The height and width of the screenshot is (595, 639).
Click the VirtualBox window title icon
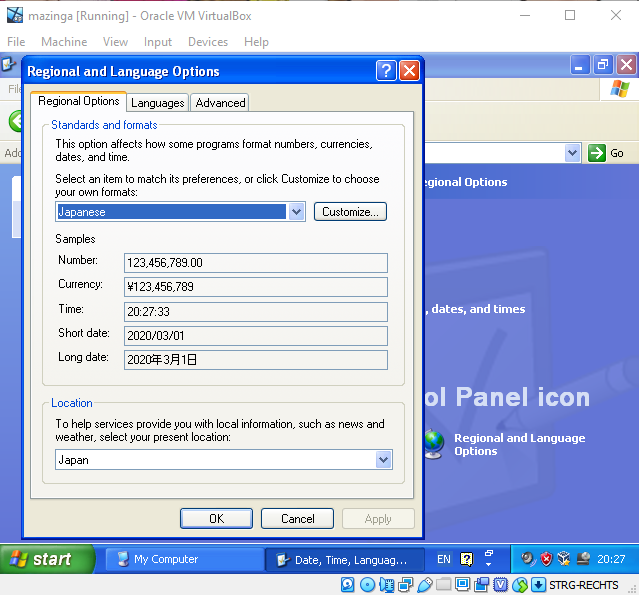click(15, 15)
